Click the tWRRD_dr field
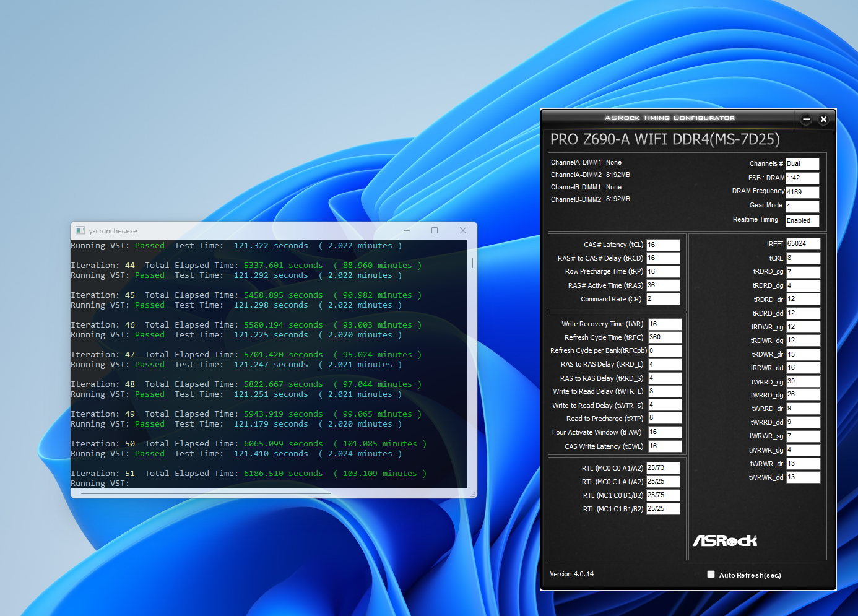The height and width of the screenshot is (616, 858). pos(804,409)
